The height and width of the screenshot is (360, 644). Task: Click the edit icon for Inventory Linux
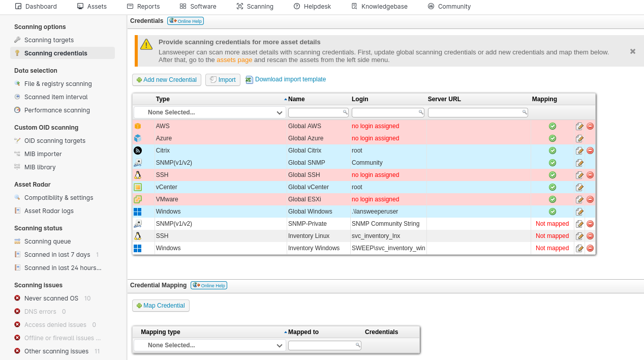579,236
